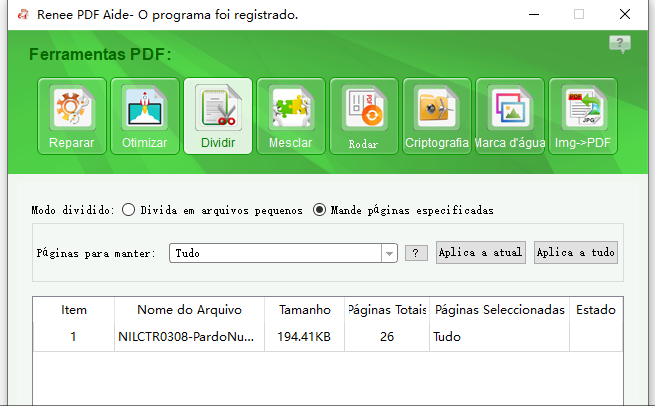Click the 'Tamanho' column header

pos(305,310)
